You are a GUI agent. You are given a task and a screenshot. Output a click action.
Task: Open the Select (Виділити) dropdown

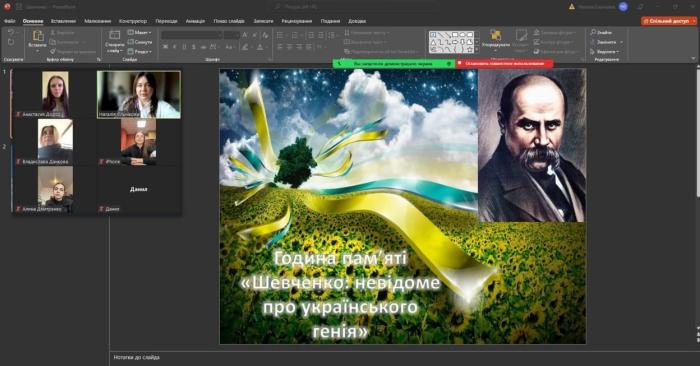point(605,51)
